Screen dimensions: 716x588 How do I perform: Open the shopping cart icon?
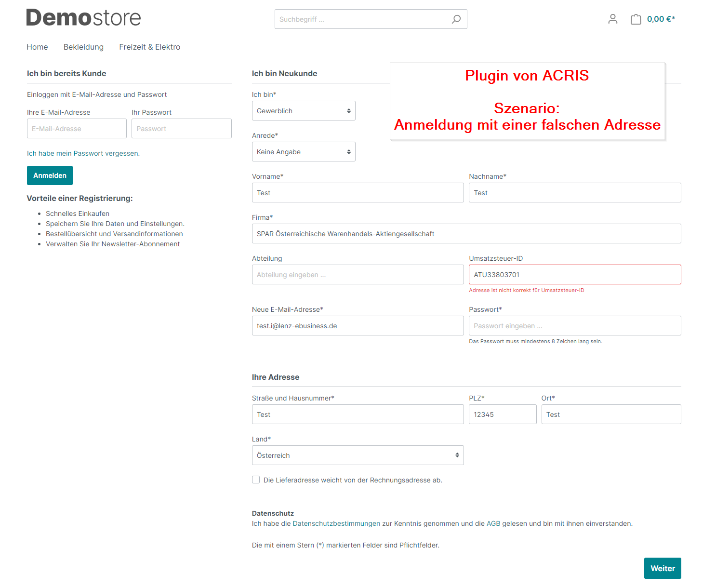636,19
